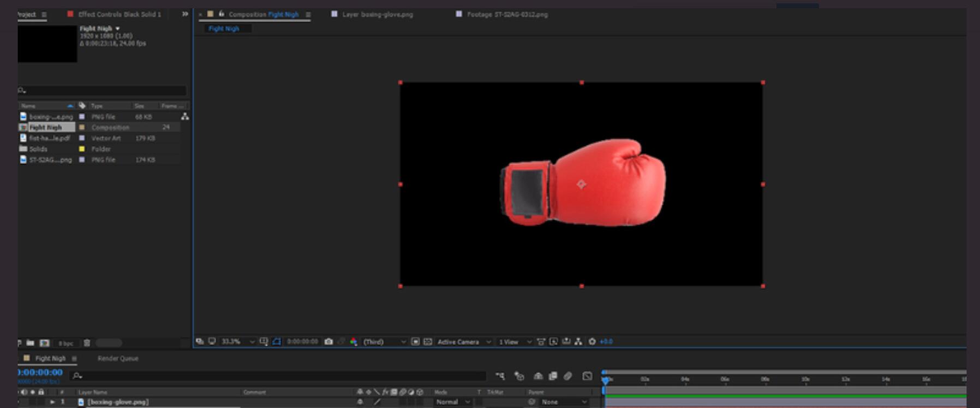Show channel and color management icon
The width and height of the screenshot is (980, 408).
[354, 341]
